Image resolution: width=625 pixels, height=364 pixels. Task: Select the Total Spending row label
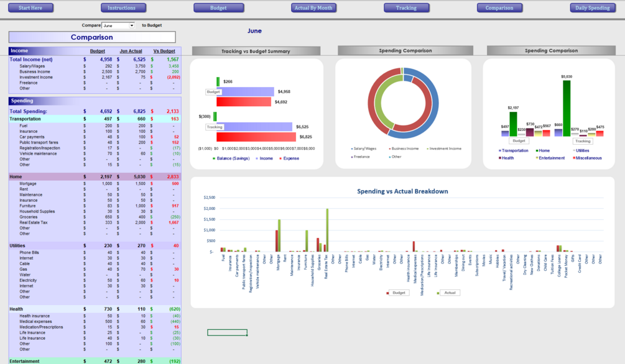pyautogui.click(x=29, y=111)
